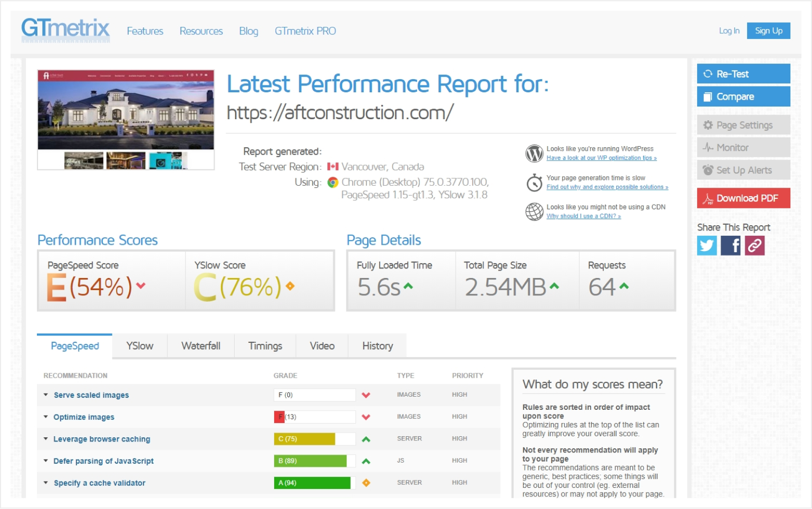Viewport: 812px width, 509px height.
Task: Click the WordPress logo icon
Action: (534, 153)
